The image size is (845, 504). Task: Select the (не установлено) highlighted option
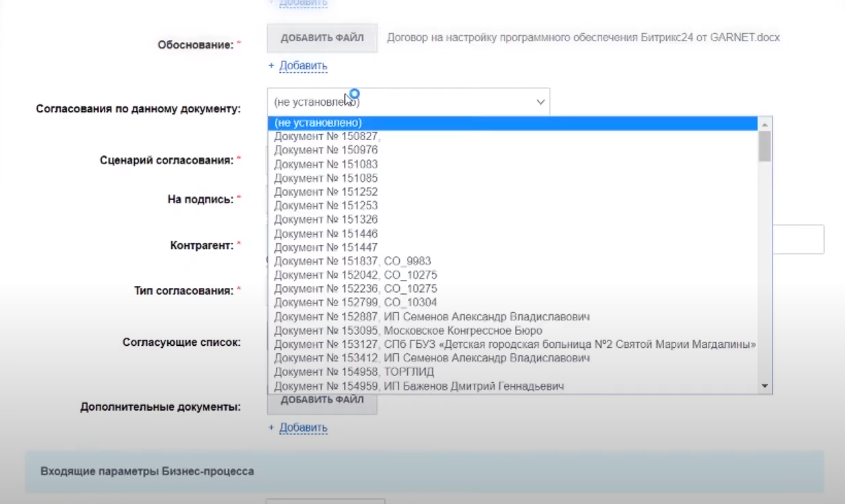pos(512,123)
